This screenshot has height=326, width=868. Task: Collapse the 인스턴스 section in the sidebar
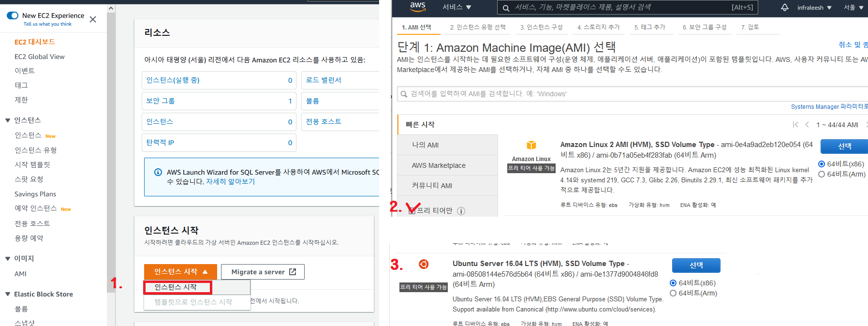point(8,120)
